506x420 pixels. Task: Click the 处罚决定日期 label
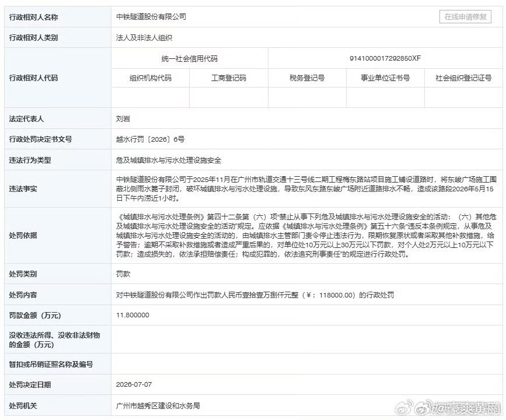point(30,385)
